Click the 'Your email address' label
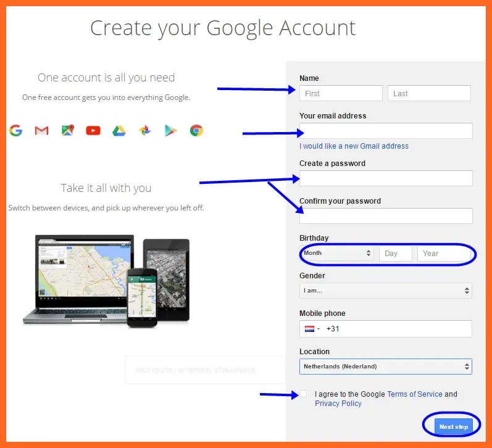492x448 pixels. tap(333, 116)
